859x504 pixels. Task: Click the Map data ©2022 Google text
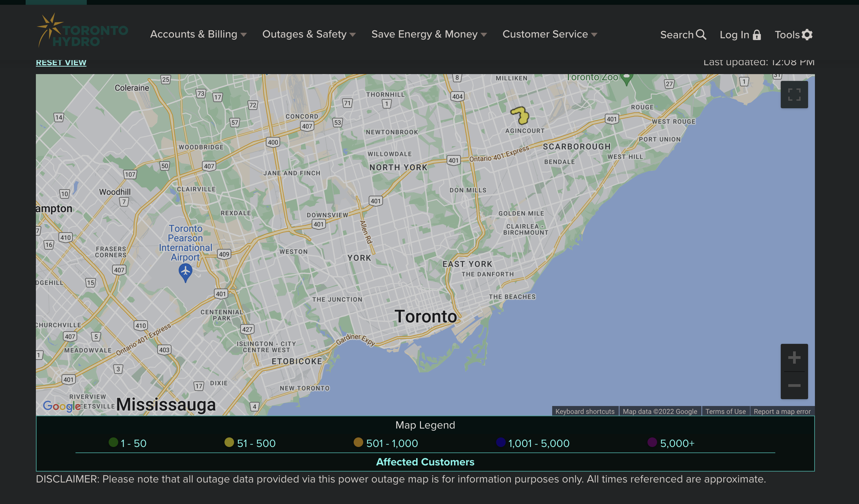click(660, 411)
